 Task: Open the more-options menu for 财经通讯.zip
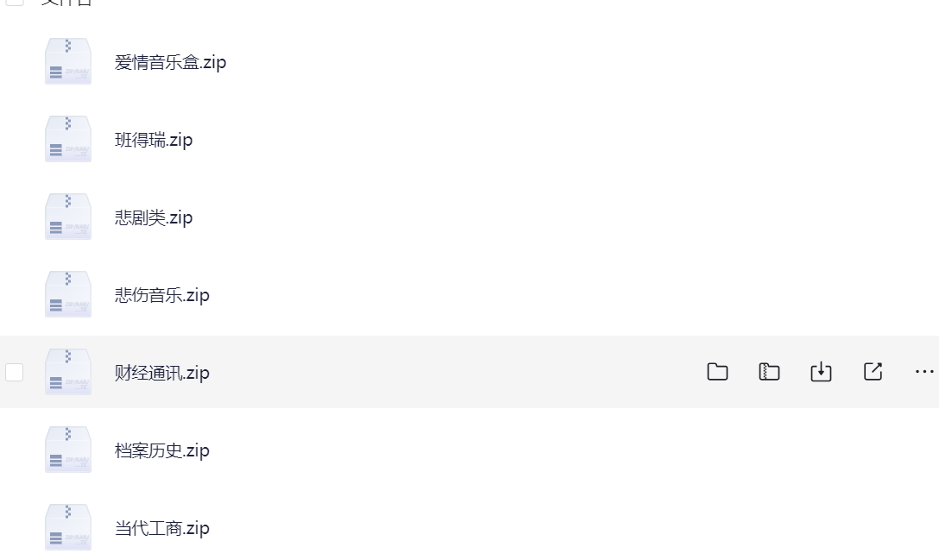(922, 371)
